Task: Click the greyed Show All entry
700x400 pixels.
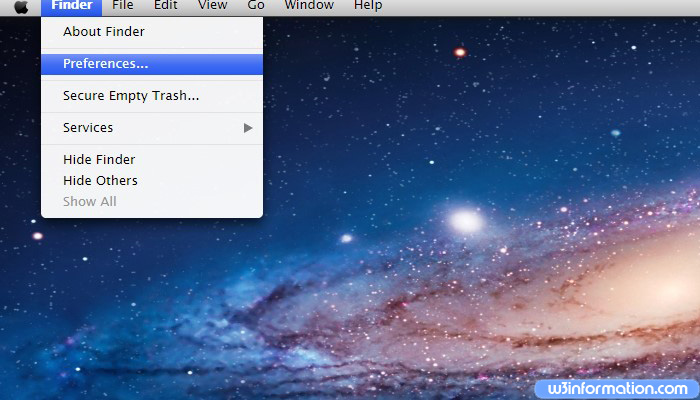Action: coord(152,202)
